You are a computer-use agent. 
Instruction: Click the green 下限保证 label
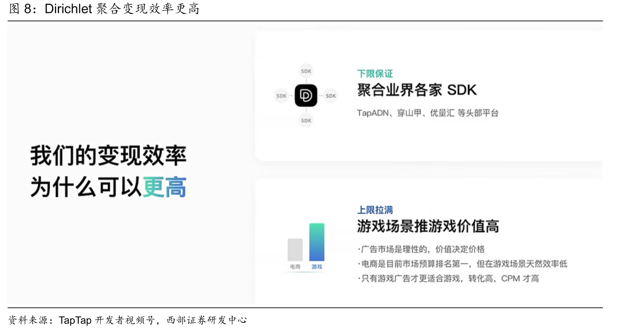click(x=375, y=74)
